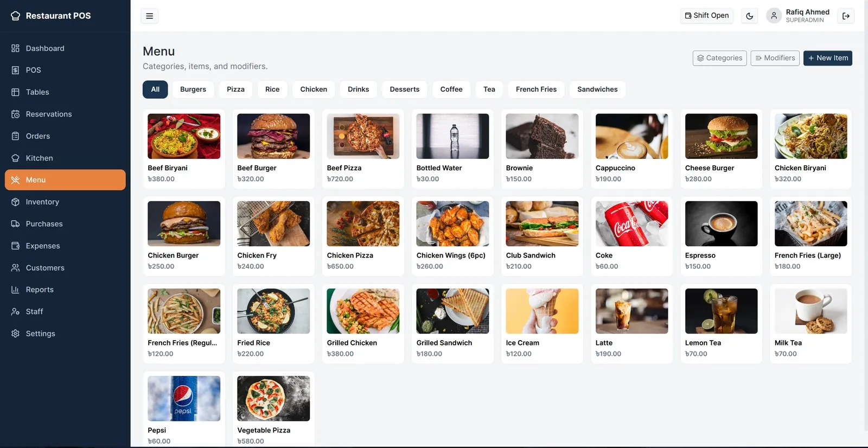Filter menu by French Fries
The height and width of the screenshot is (448, 868).
536,89
